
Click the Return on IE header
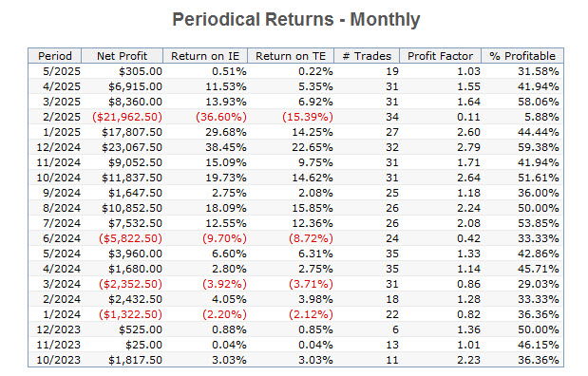pos(205,56)
